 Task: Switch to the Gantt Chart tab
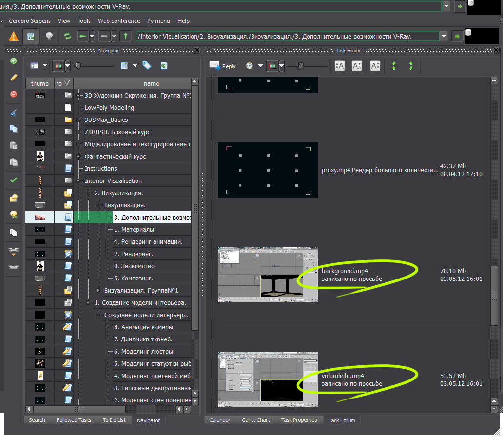255,420
